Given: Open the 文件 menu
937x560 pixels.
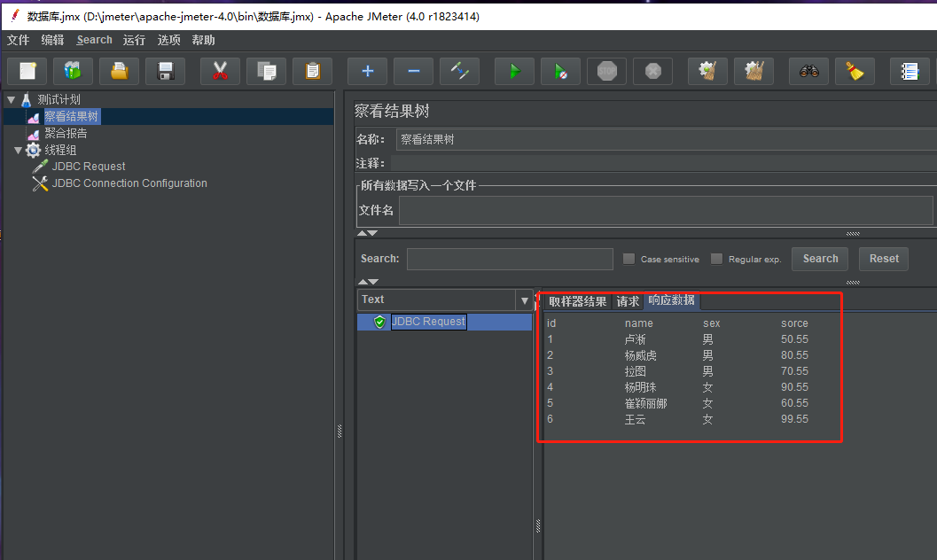Looking at the screenshot, I should coord(18,40).
